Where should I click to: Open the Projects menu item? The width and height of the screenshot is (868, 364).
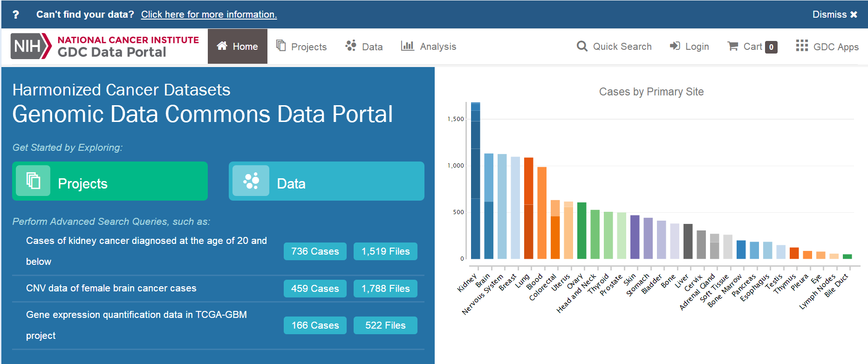pos(301,47)
